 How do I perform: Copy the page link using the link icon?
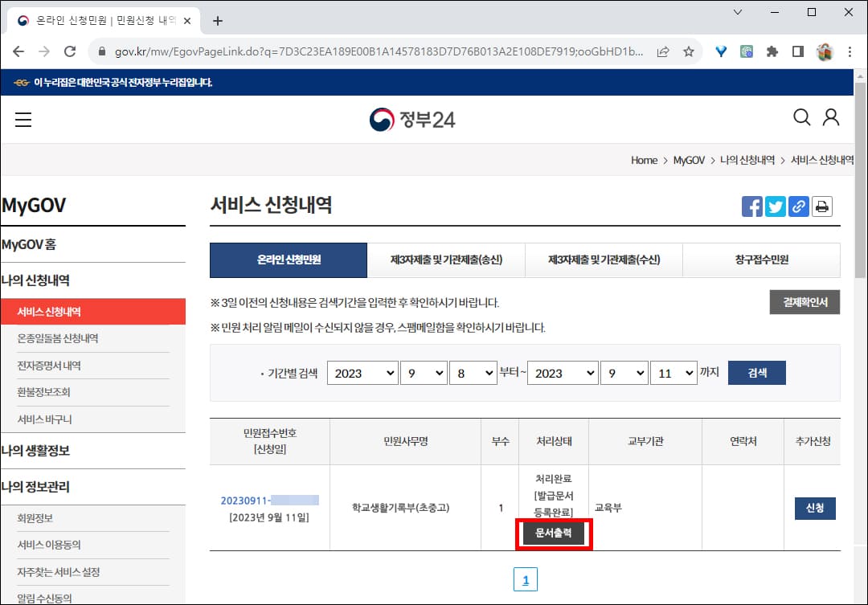(x=799, y=206)
